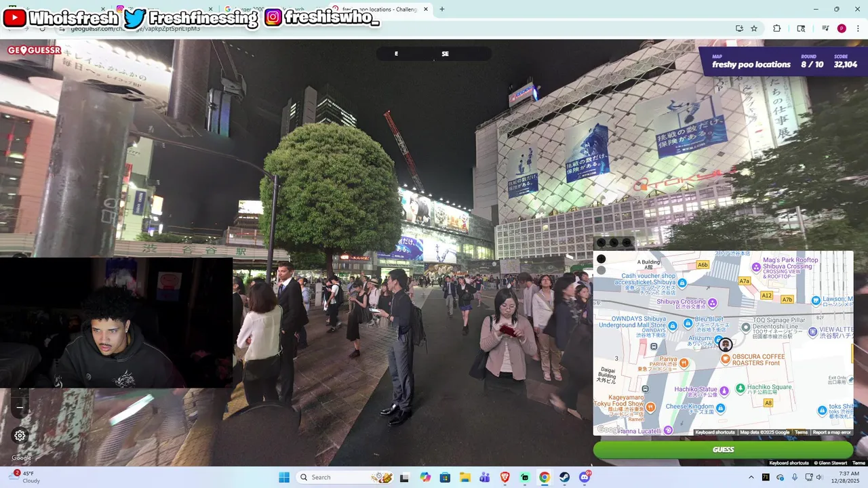Click the Lawson store marker

tap(816, 300)
